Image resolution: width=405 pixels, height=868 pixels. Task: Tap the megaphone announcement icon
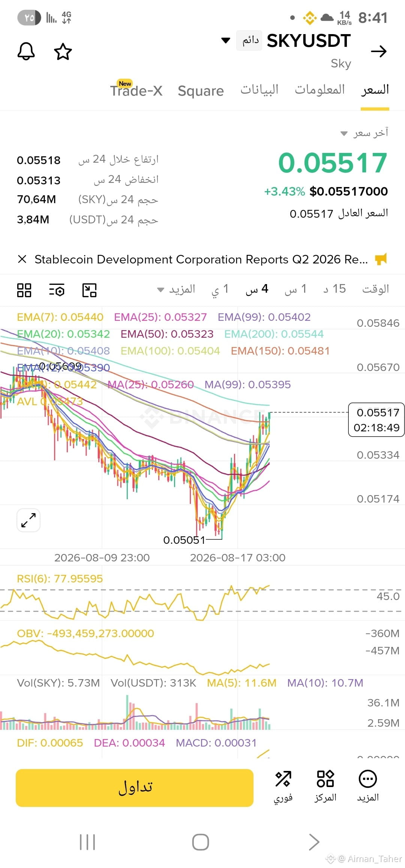tap(381, 259)
